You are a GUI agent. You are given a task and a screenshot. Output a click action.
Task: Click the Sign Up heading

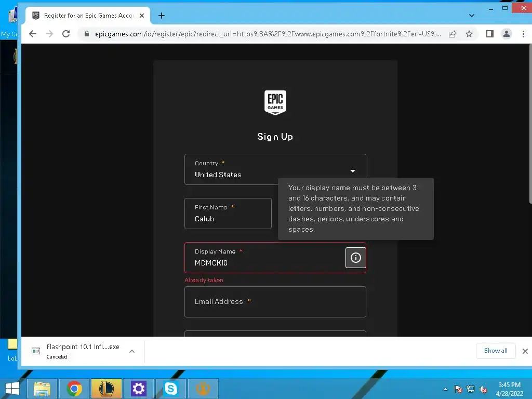click(x=275, y=137)
